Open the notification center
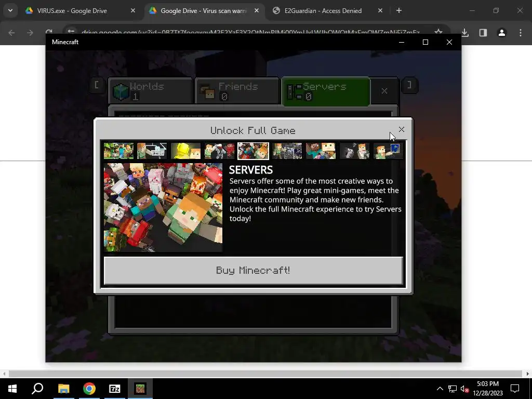Viewport: 532px width, 399px height. click(515, 389)
